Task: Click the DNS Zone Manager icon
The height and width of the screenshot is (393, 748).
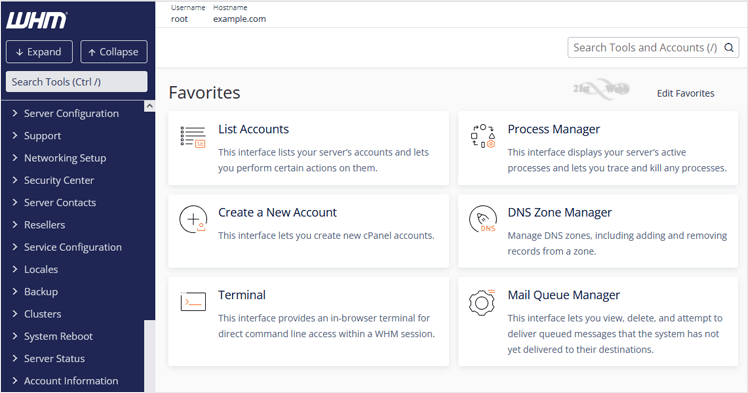Action: (x=483, y=219)
